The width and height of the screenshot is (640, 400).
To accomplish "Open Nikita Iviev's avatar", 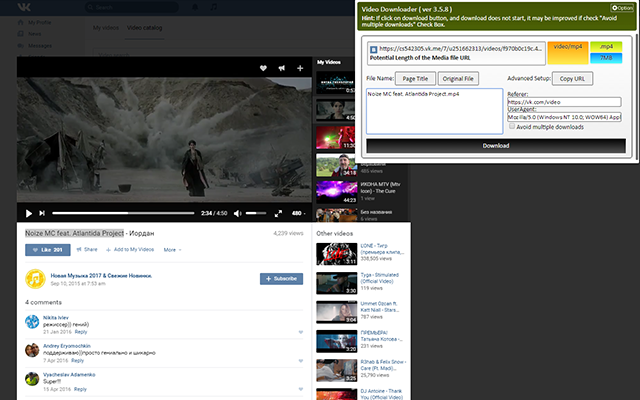I will [x=32, y=322].
